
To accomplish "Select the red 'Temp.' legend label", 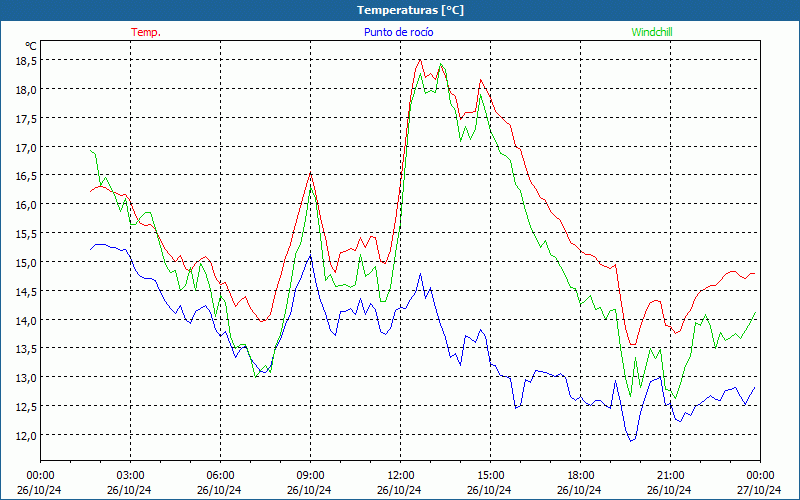I will (x=146, y=32).
